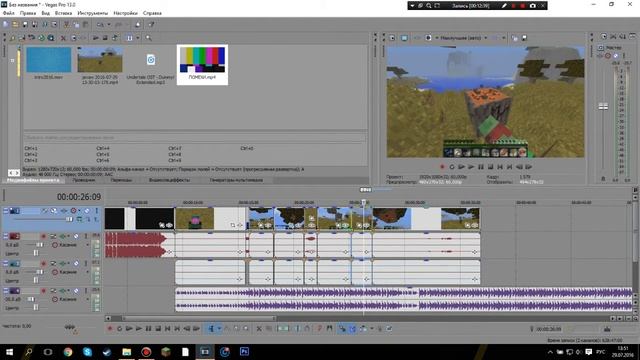
Task: Open the Файл menu
Action: pyautogui.click(x=9, y=13)
